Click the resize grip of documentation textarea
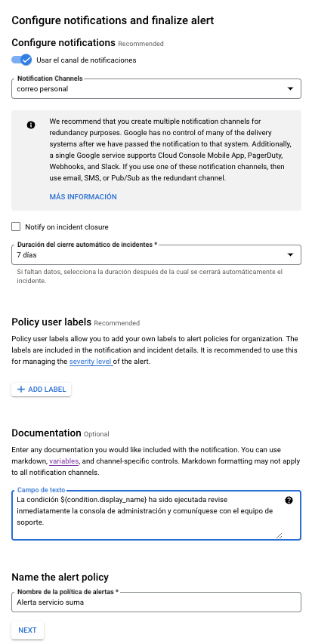The image size is (312, 644). click(x=279, y=535)
